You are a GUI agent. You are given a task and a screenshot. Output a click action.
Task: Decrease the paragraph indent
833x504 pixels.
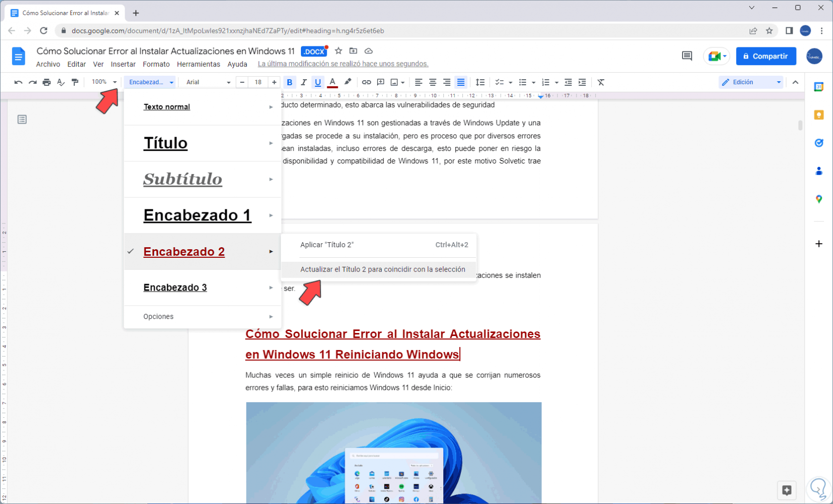pos(568,82)
